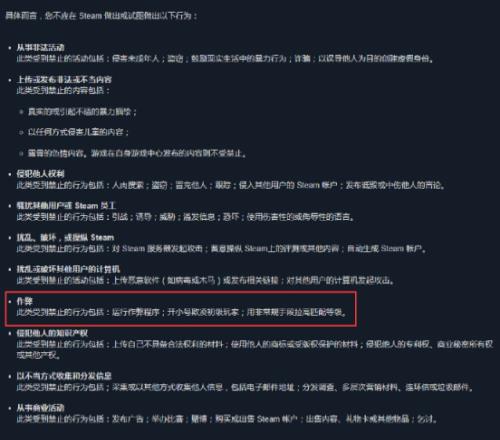Image resolution: width=500 pixels, height=440 pixels.
Task: Select the description about attacking Steam 服务器
Action: pos(221,249)
